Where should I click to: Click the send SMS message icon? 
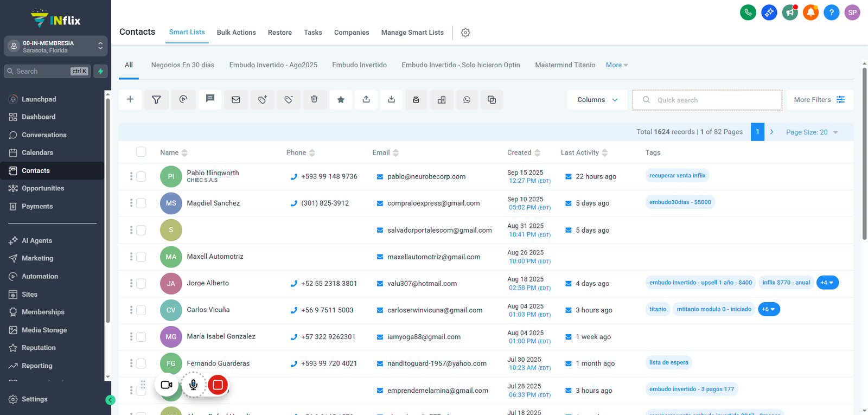tap(210, 99)
